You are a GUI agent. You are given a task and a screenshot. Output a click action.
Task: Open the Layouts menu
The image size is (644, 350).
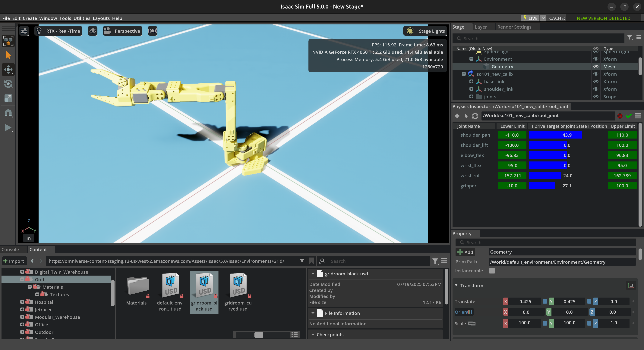tap(101, 18)
